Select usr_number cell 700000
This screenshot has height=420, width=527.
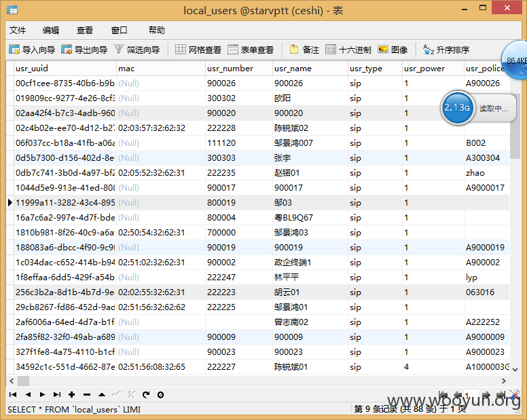(x=239, y=232)
